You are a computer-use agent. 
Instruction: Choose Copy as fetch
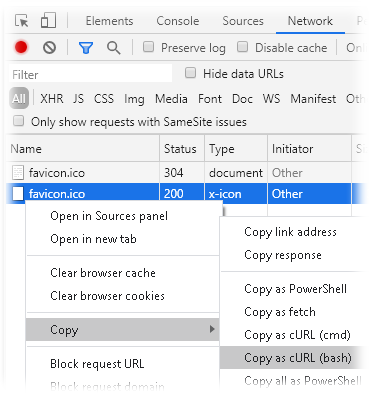coord(280,312)
